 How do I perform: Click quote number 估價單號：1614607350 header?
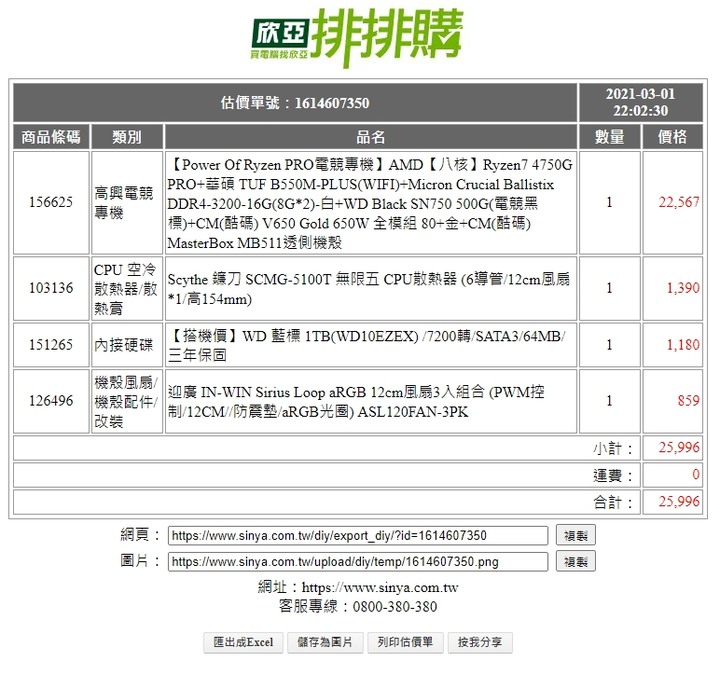coord(295,103)
